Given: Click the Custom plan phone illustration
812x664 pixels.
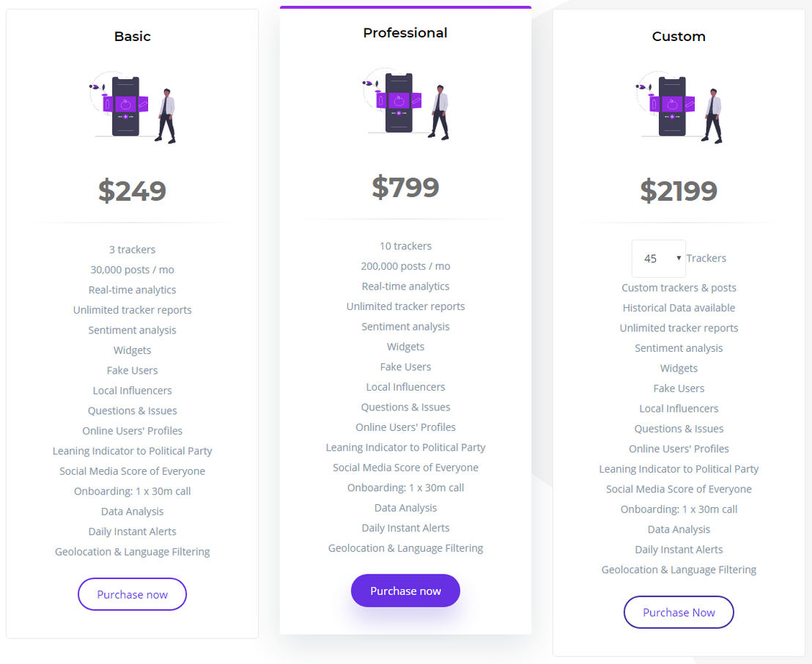Looking at the screenshot, I should [x=679, y=108].
